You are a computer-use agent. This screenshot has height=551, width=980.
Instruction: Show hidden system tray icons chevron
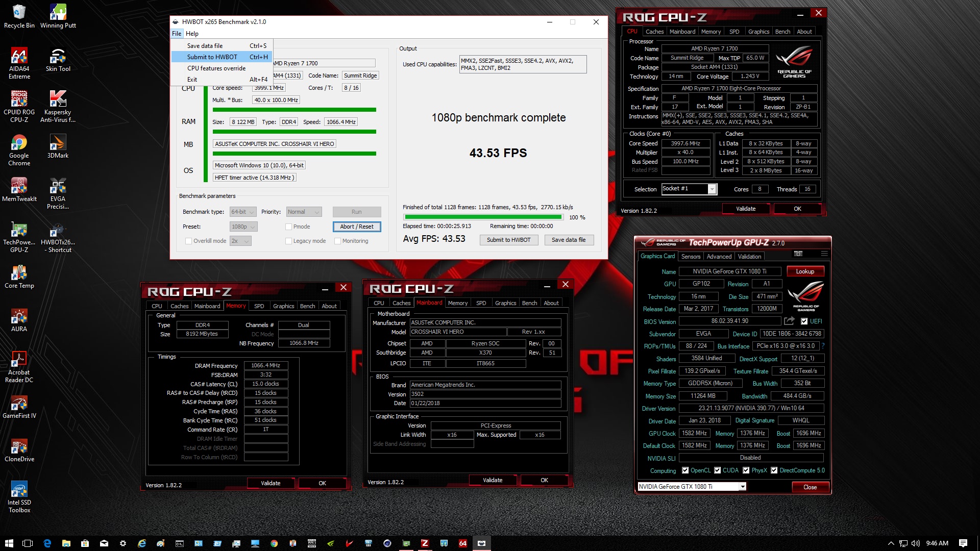coord(891,543)
